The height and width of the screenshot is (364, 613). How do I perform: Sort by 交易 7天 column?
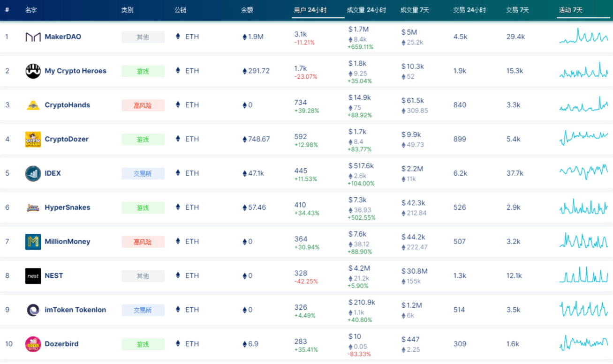coord(518,10)
